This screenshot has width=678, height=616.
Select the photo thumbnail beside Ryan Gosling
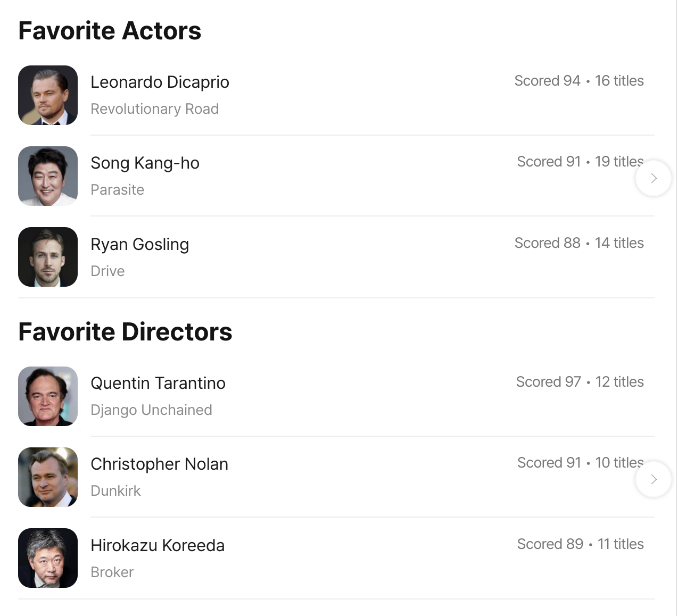[48, 257]
